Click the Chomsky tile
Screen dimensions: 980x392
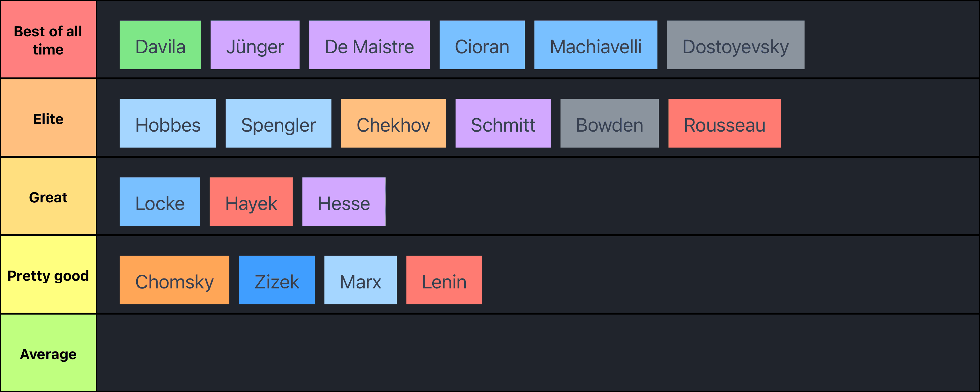coord(174,280)
